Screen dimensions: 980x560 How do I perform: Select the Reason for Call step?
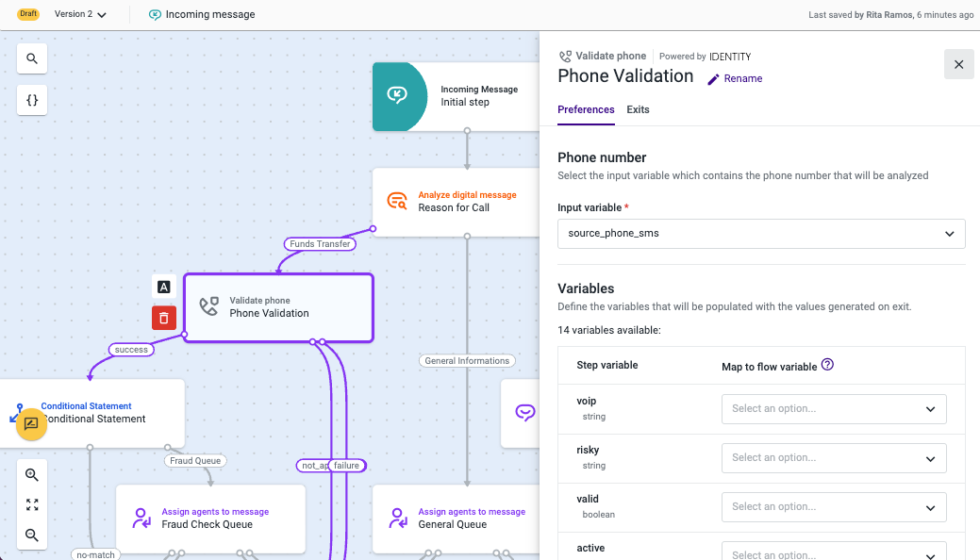457,202
